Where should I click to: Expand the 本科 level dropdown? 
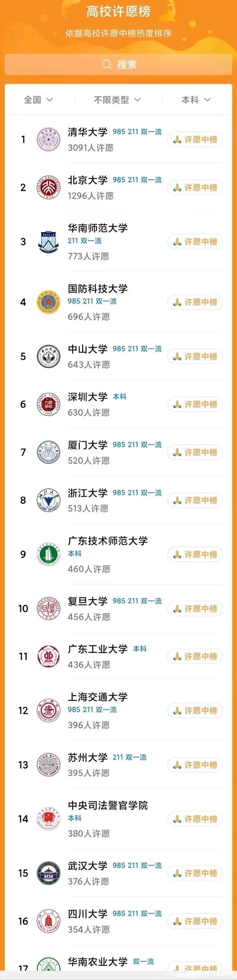coord(196,100)
